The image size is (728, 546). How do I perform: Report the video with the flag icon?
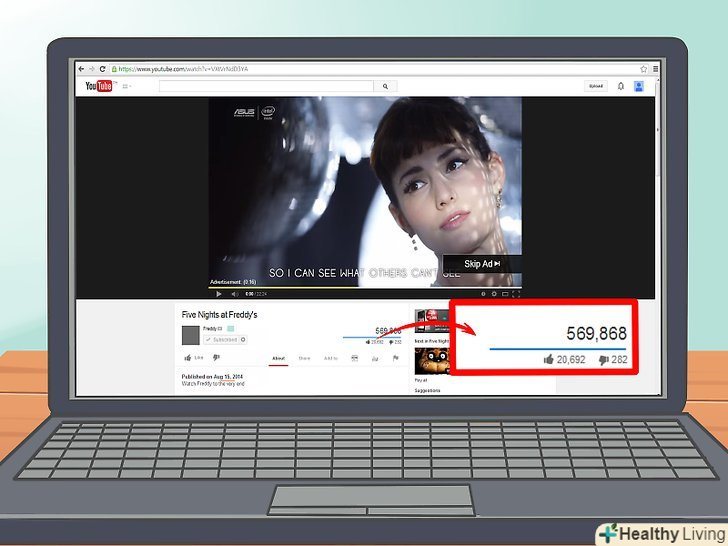click(x=396, y=358)
